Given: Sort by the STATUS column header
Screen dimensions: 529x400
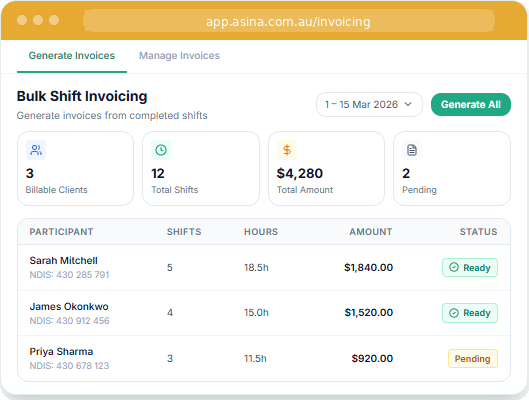Looking at the screenshot, I should tap(478, 232).
